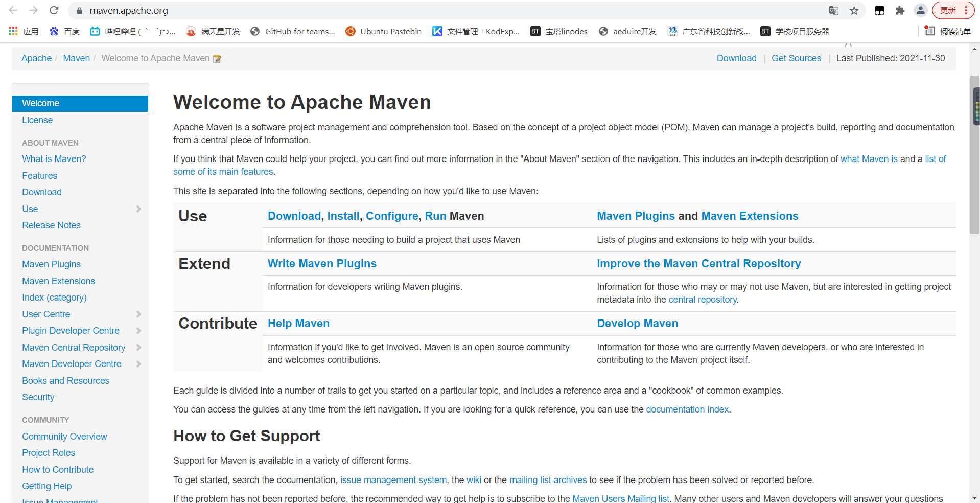Expand Maven Developer Centre chevron

tap(138, 364)
